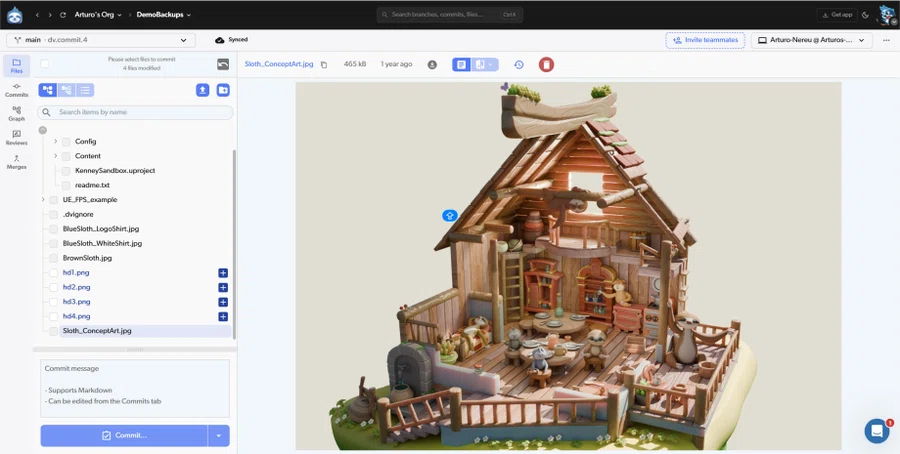Open the Reviews tab
The width and height of the screenshot is (900, 454).
click(x=17, y=138)
